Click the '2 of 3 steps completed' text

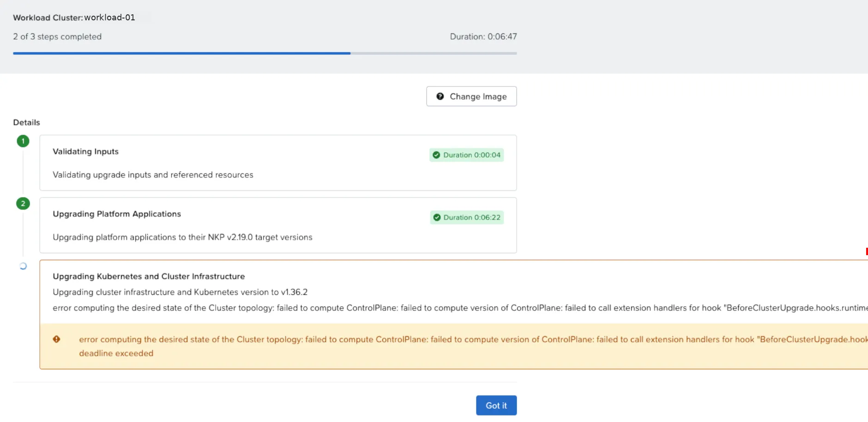click(57, 37)
